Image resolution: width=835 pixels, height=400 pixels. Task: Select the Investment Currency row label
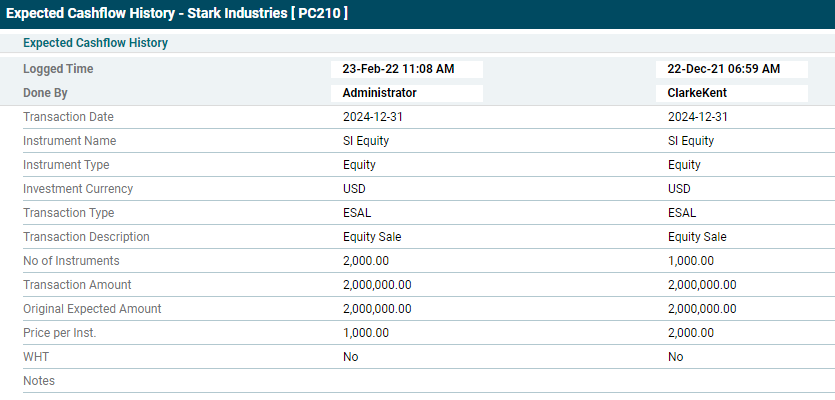[78, 189]
